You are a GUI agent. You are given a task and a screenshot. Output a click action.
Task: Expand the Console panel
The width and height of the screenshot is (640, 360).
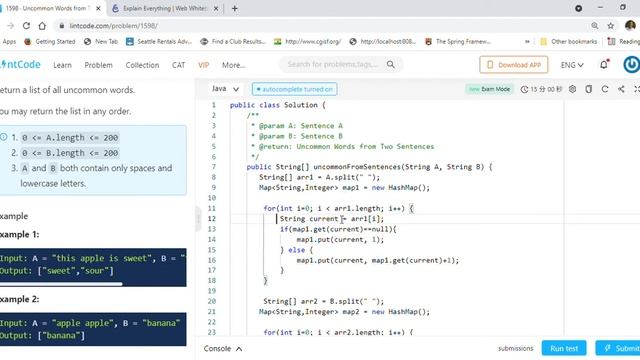tap(223, 349)
